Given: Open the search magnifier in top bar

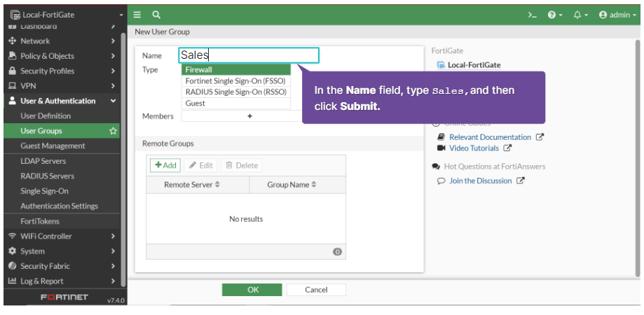Looking at the screenshot, I should [156, 15].
